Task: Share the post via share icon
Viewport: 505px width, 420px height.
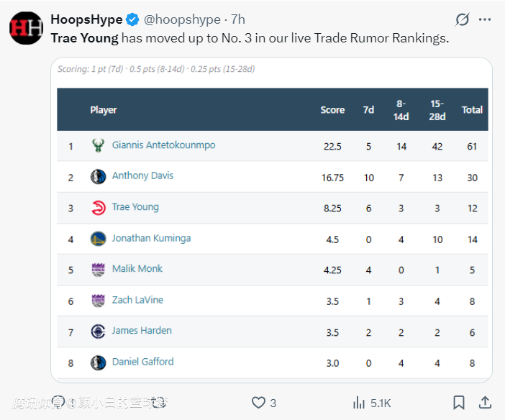Action: click(x=486, y=403)
